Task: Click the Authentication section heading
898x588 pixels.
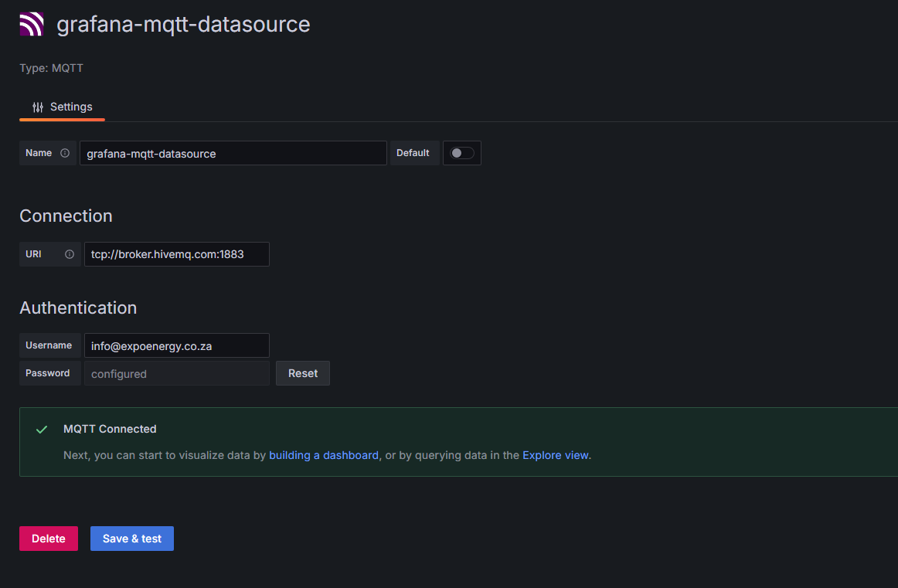Action: click(78, 308)
